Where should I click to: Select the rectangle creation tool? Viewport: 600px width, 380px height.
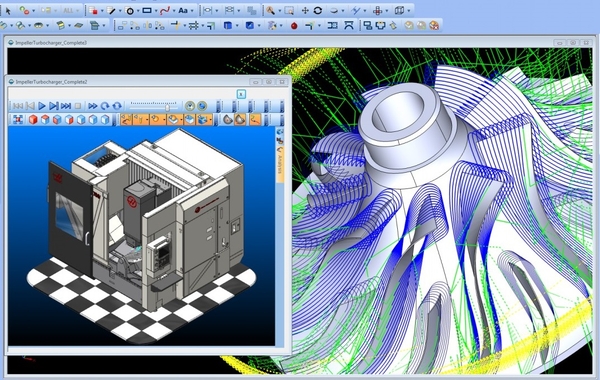pyautogui.click(x=147, y=11)
